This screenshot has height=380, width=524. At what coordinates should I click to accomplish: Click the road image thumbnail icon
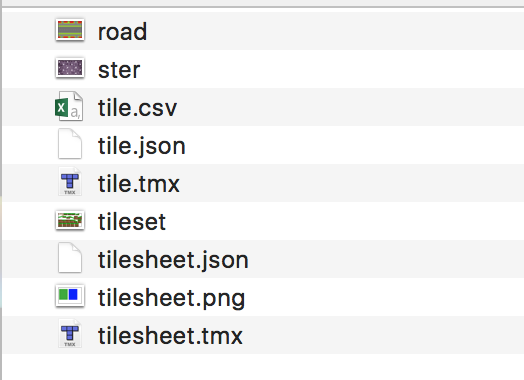coord(70,30)
